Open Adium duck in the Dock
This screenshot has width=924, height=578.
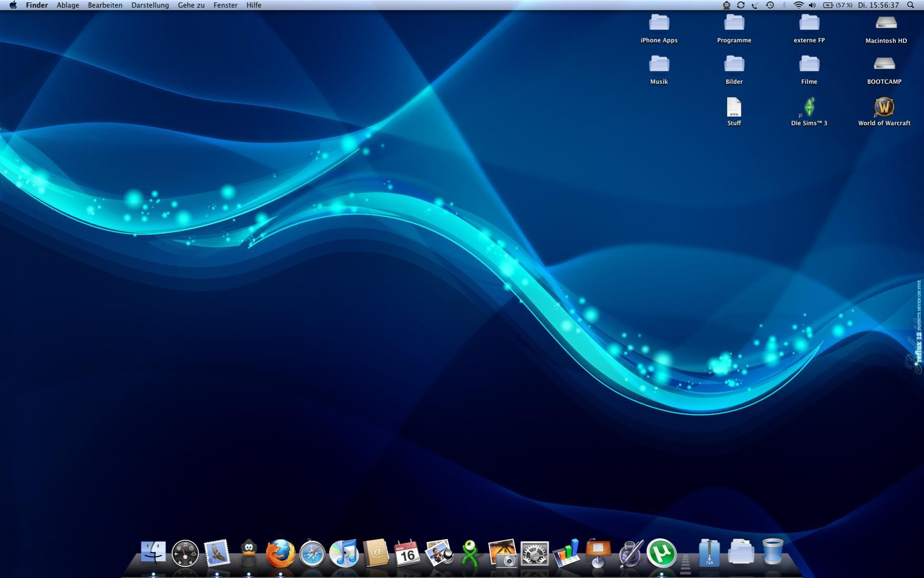tap(249, 553)
